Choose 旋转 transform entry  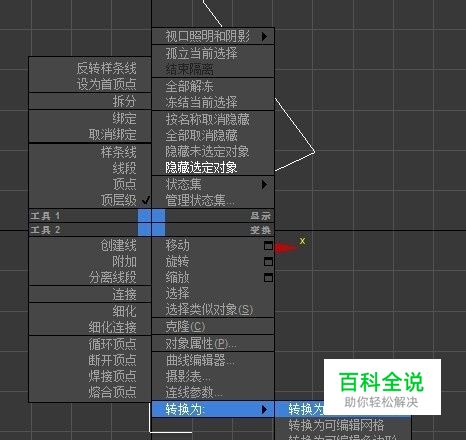(177, 261)
